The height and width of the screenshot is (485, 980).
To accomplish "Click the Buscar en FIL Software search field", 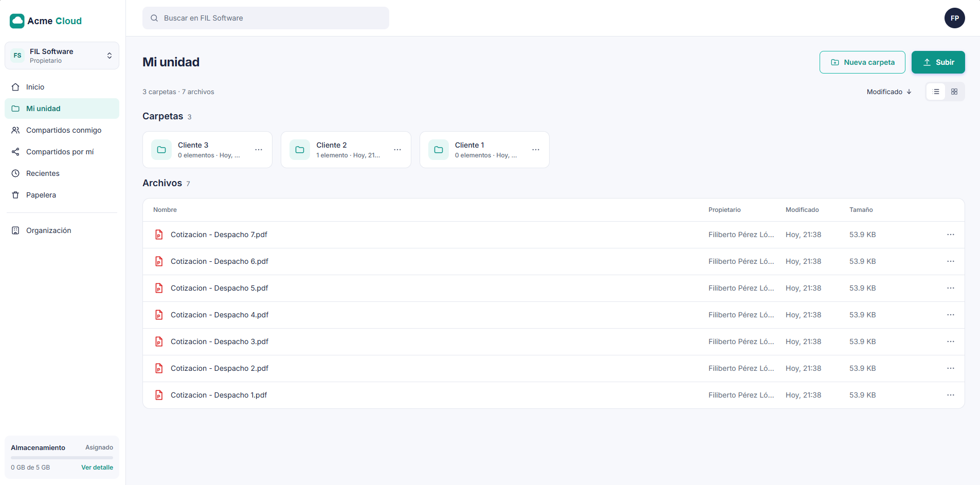I will click(x=266, y=18).
